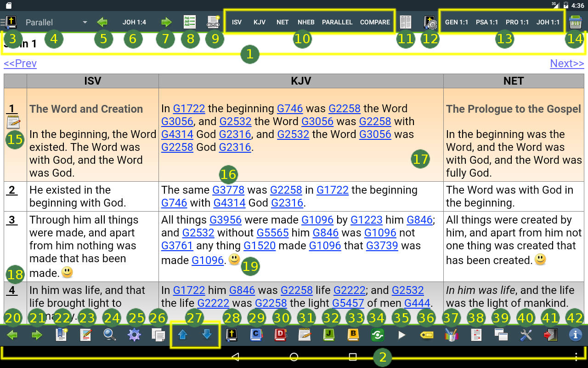The height and width of the screenshot is (368, 588).
Task: Open the Commentary module icon
Action: pyautogui.click(x=256, y=335)
